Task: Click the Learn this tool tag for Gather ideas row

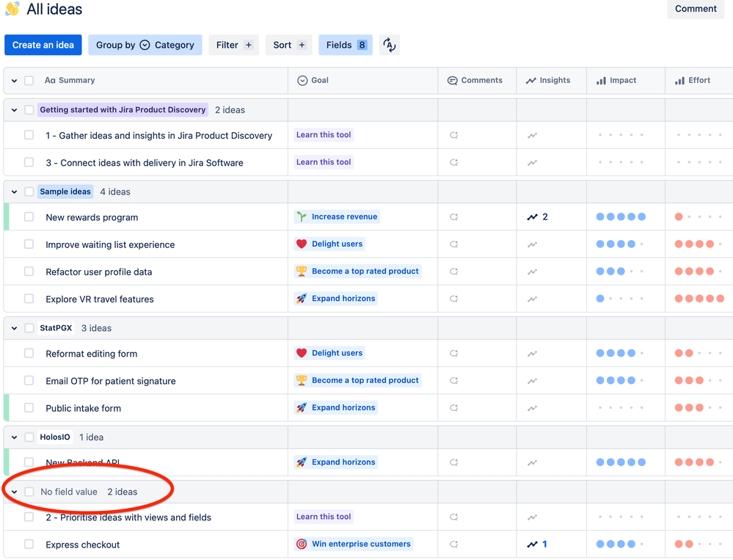Action: (324, 134)
